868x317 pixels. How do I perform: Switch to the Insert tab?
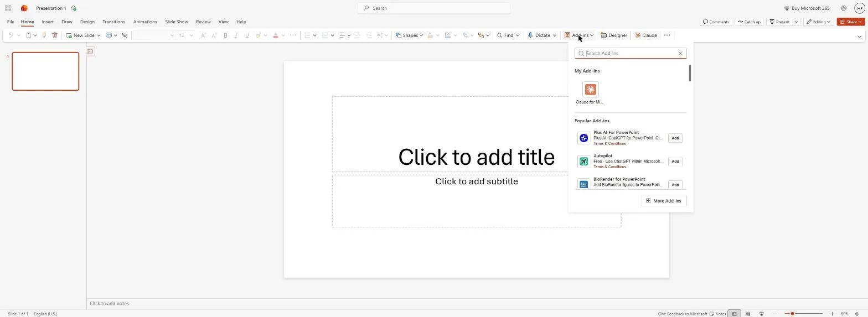click(48, 22)
